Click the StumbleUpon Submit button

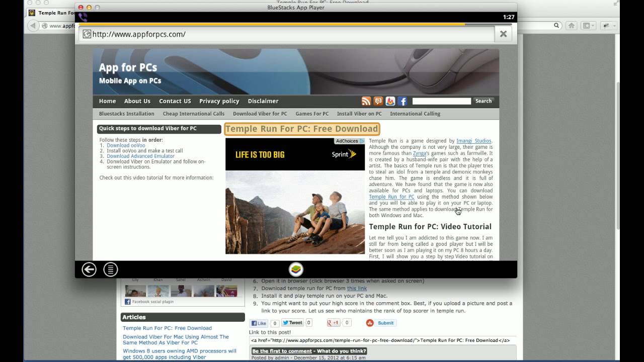click(385, 323)
